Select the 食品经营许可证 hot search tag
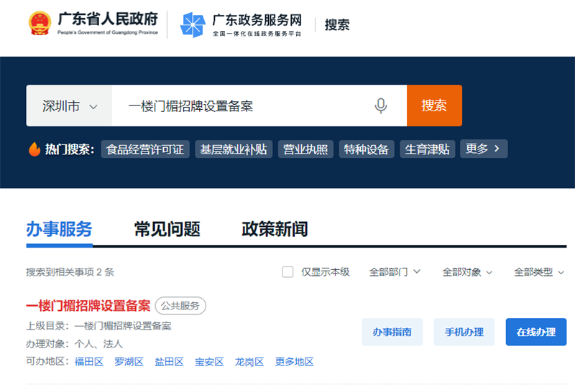 (145, 149)
